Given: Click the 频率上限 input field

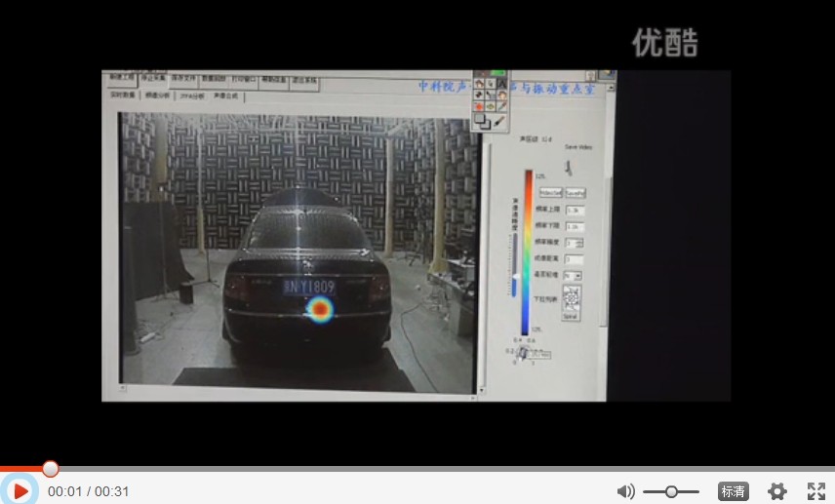Looking at the screenshot, I should pyautogui.click(x=575, y=210).
